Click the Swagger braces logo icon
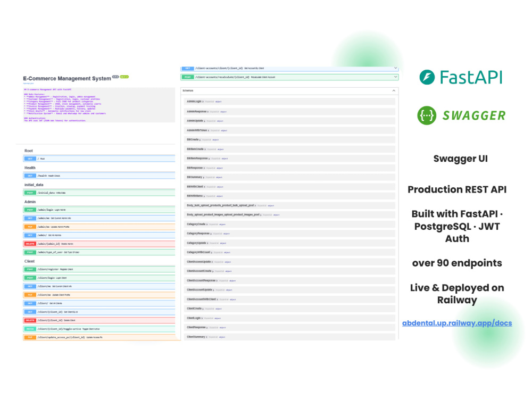Viewport: 532px width, 399px height. (x=427, y=115)
